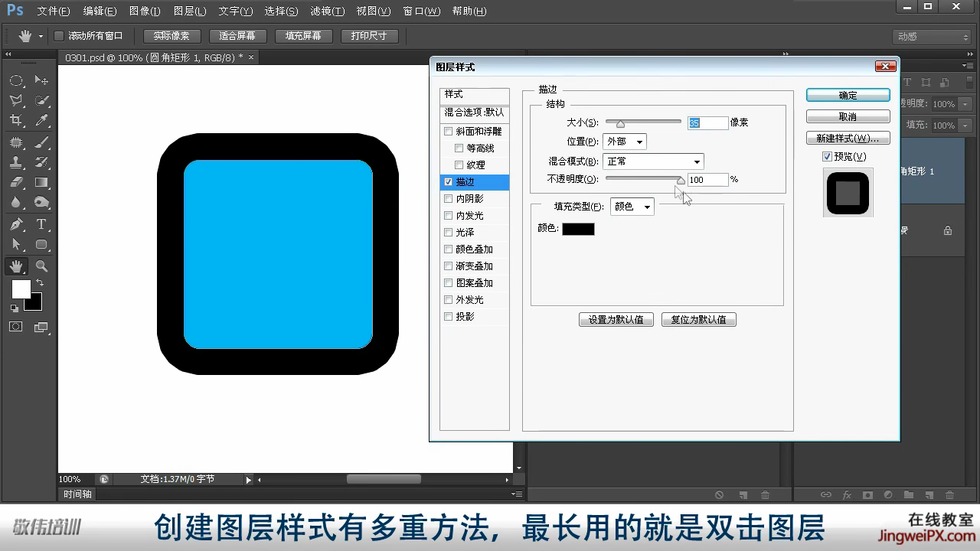Select the Elliptical Marquee tool
Screen dimensions: 980x551
[16, 80]
